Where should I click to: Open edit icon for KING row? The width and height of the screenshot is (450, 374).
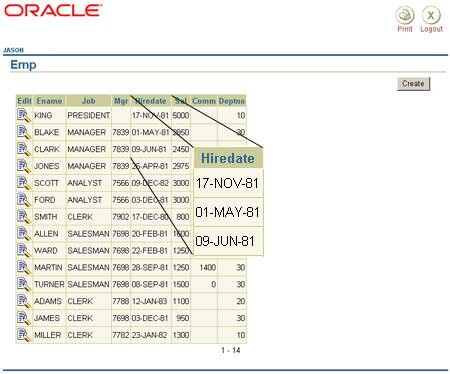[x=24, y=116]
